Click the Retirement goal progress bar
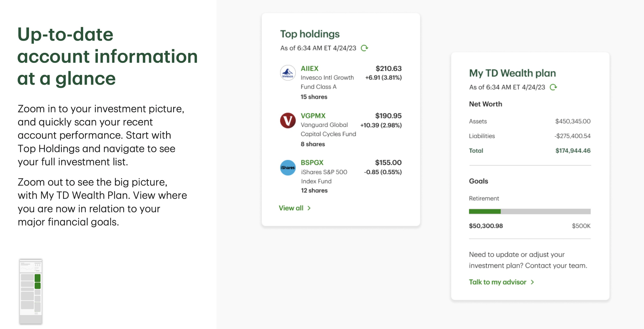The image size is (644, 329). [530, 211]
